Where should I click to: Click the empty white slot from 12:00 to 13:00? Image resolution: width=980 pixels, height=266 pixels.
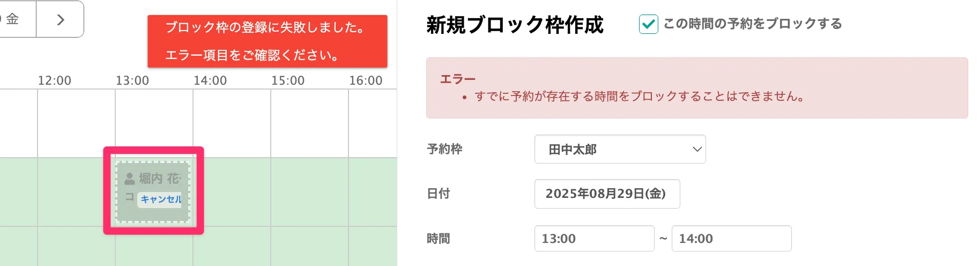click(x=76, y=123)
